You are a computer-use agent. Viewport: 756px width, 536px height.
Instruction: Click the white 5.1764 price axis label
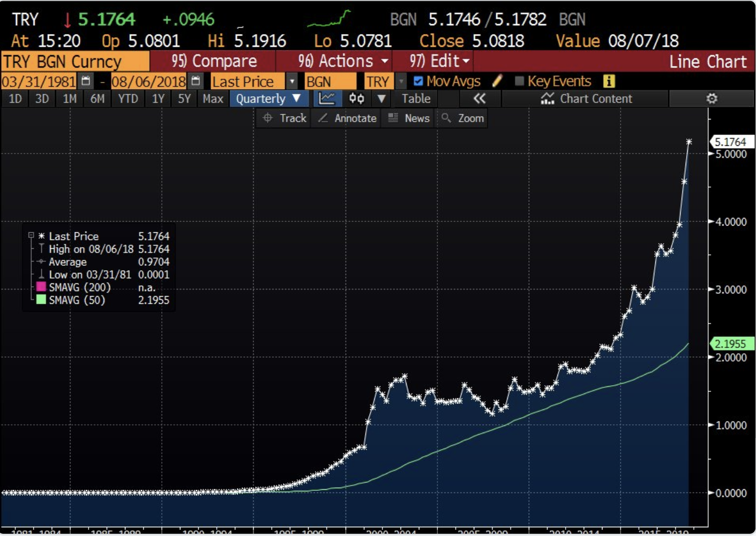(x=731, y=142)
